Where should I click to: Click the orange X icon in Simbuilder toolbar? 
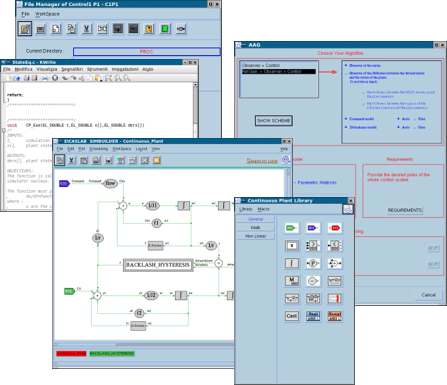pyautogui.click(x=156, y=160)
